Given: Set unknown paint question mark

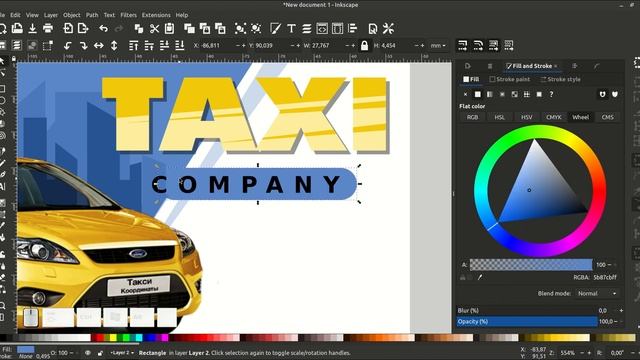Looking at the screenshot, I should click(551, 94).
